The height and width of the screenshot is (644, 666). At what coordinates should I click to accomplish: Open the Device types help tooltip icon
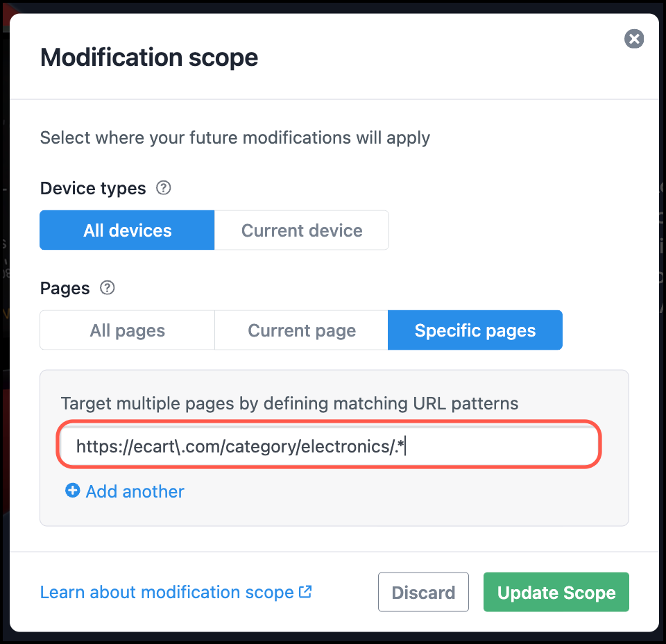tap(164, 188)
